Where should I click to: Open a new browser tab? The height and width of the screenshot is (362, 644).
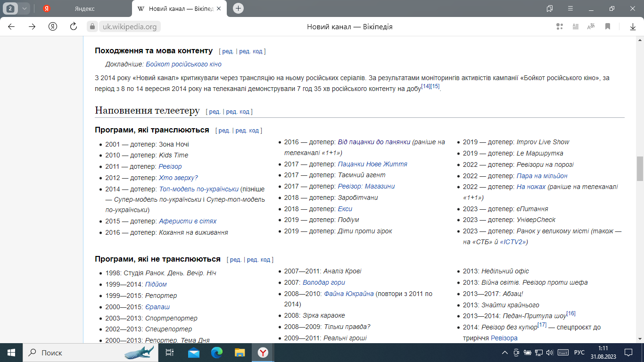point(239,8)
